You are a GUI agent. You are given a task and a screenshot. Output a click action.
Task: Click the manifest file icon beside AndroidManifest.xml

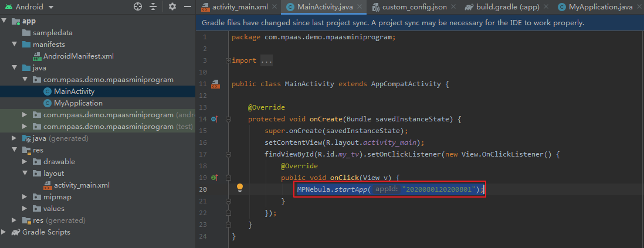38,56
